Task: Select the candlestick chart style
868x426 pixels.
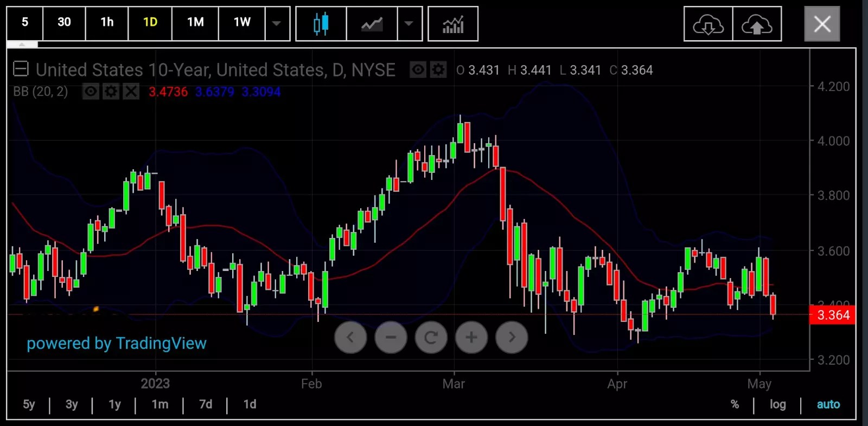Action: tap(321, 24)
